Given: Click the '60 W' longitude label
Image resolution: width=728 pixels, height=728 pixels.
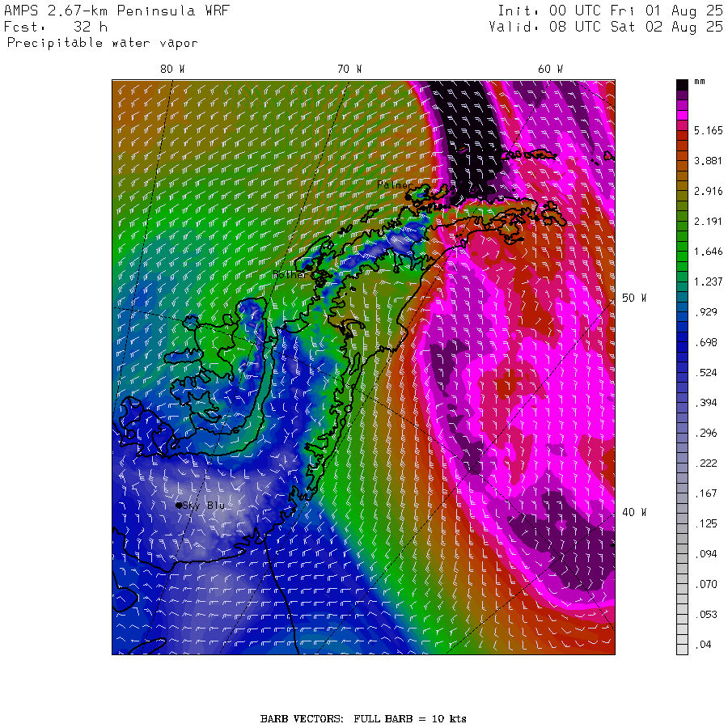Looking at the screenshot, I should tap(550, 70).
